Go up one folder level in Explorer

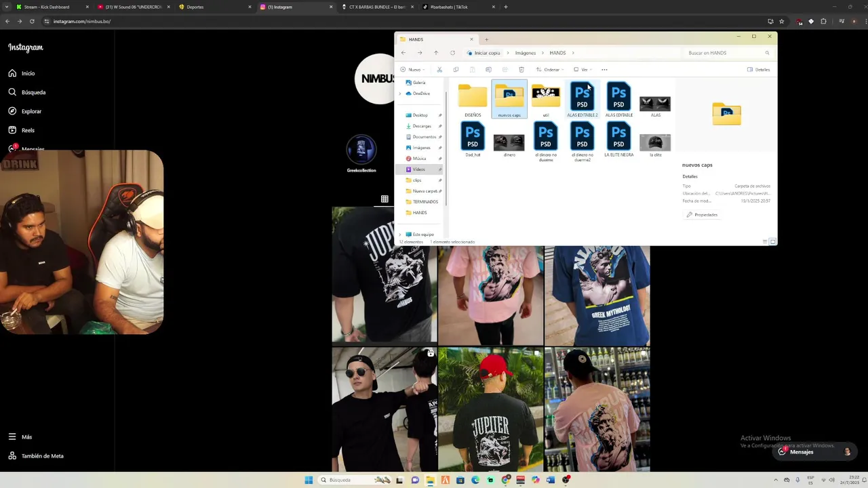click(x=436, y=53)
